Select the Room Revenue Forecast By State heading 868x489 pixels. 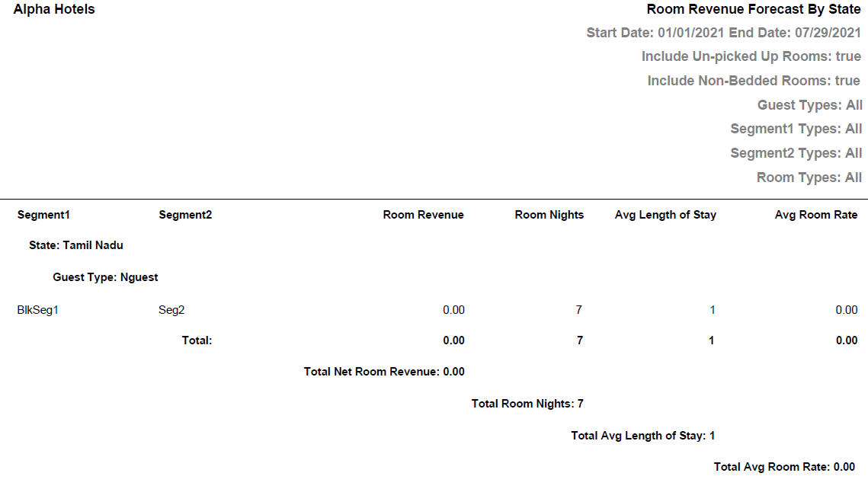tap(753, 10)
